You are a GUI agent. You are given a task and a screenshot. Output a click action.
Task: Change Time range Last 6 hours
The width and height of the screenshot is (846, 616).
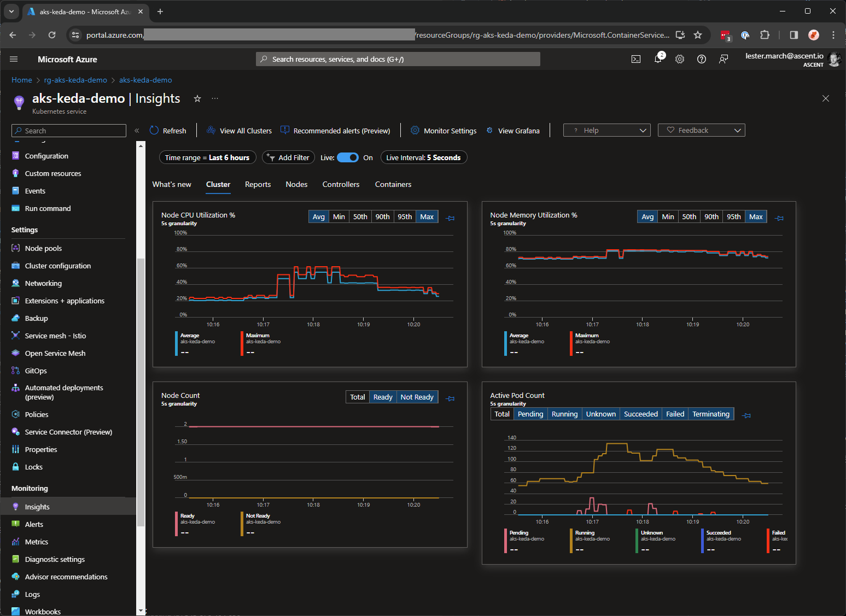207,157
